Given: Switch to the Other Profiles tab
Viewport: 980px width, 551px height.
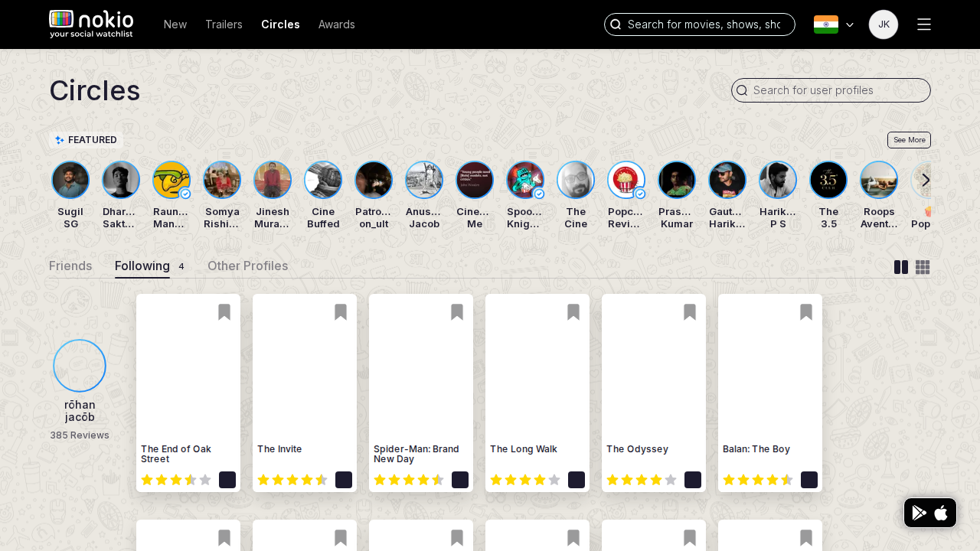Looking at the screenshot, I should click(x=248, y=266).
